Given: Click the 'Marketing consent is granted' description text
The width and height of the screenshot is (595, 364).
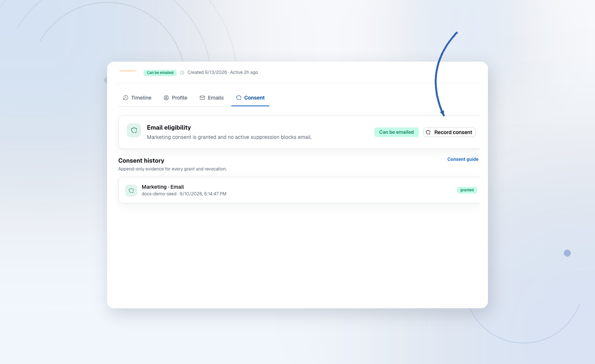Looking at the screenshot, I should [229, 137].
